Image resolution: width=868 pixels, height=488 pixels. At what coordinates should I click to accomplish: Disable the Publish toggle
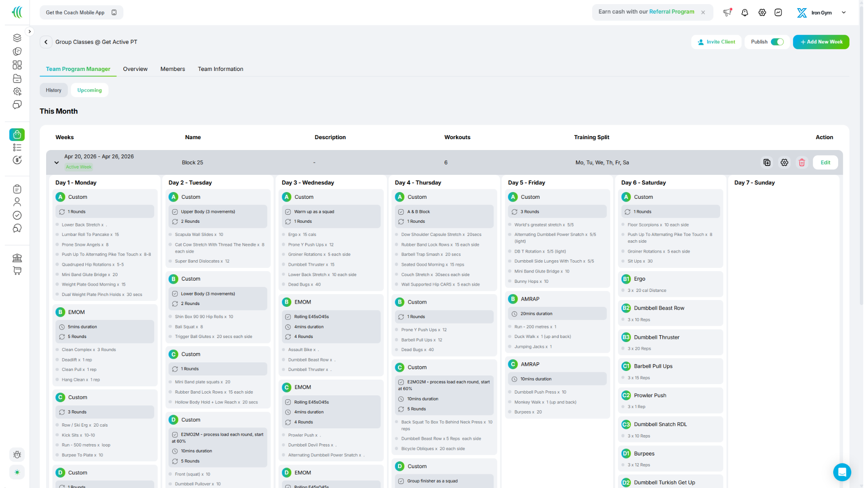click(777, 42)
